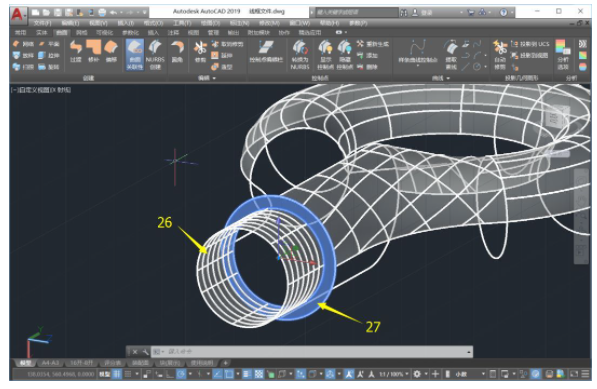Click the Undo arrow in Quick Access

tap(113, 13)
